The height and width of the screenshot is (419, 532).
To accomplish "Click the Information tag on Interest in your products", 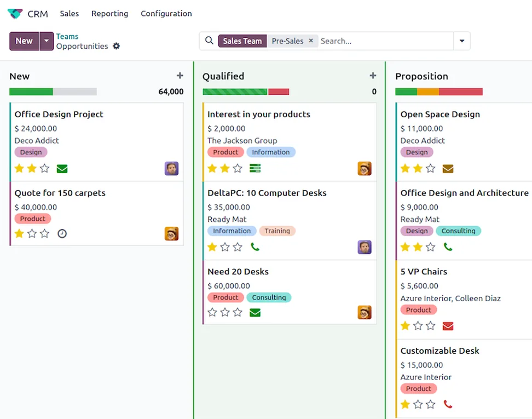I will pos(271,152).
